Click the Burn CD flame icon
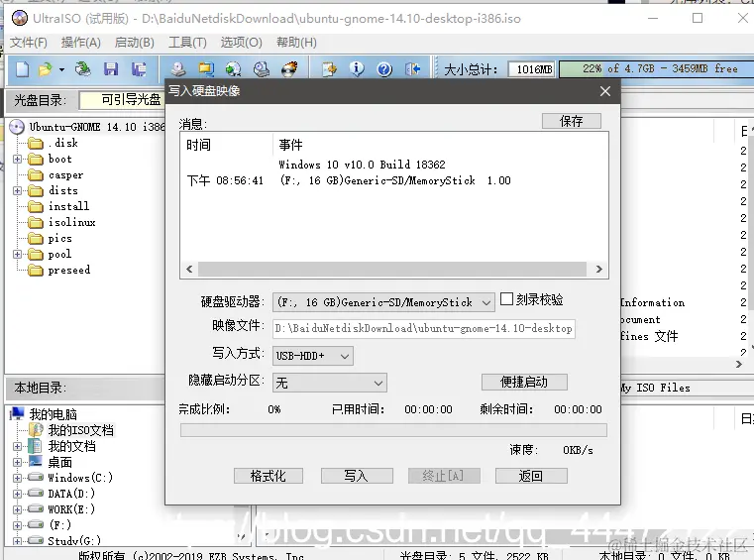Image resolution: width=754 pixels, height=560 pixels. click(289, 69)
